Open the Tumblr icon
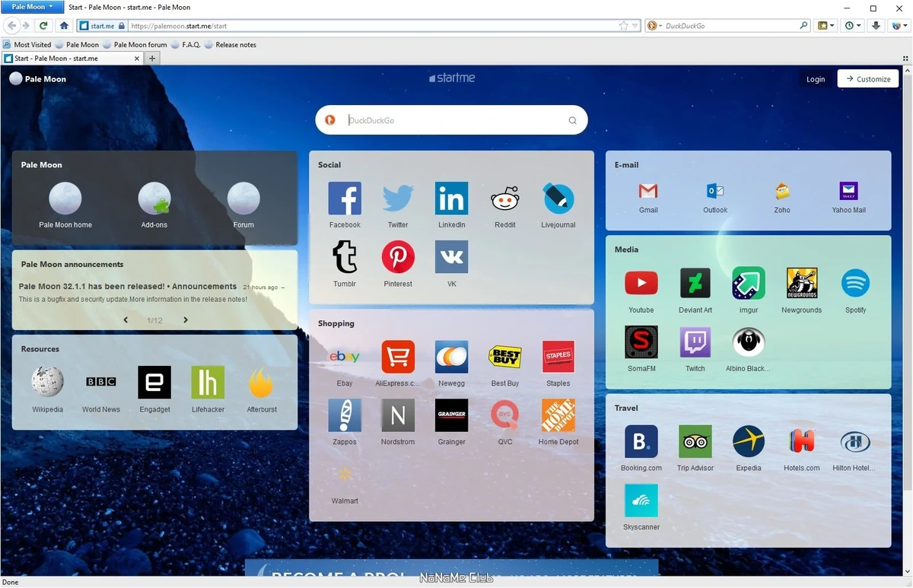913x588 pixels. tap(345, 257)
